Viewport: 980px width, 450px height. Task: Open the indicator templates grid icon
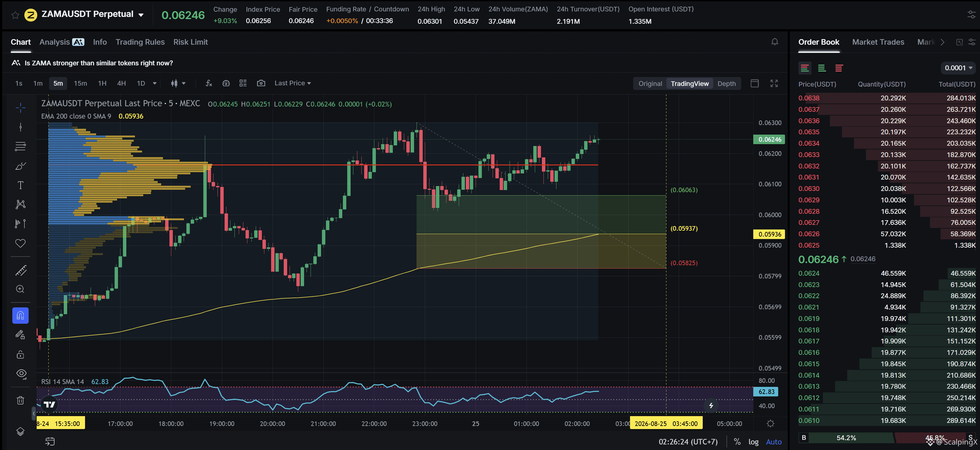pos(243,83)
